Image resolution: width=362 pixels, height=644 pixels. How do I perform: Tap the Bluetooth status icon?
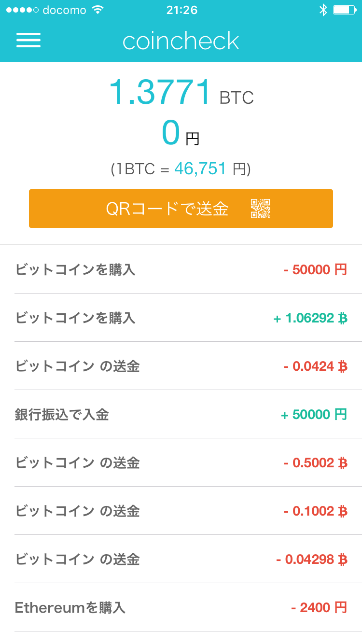[x=323, y=10]
